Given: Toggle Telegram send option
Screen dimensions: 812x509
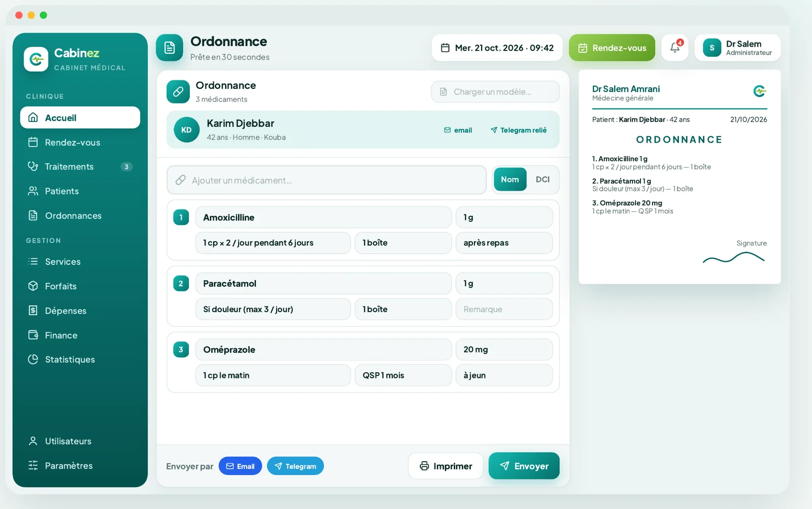Looking at the screenshot, I should point(295,466).
